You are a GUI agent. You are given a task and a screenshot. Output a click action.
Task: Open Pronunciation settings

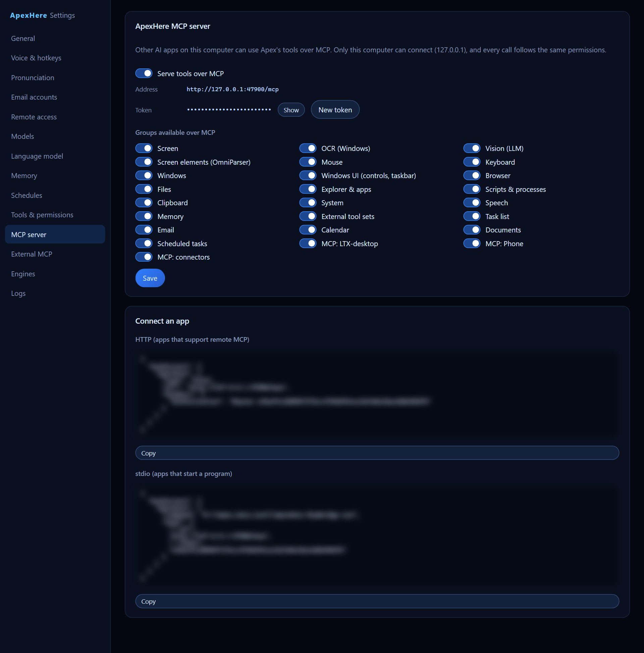tap(55, 78)
